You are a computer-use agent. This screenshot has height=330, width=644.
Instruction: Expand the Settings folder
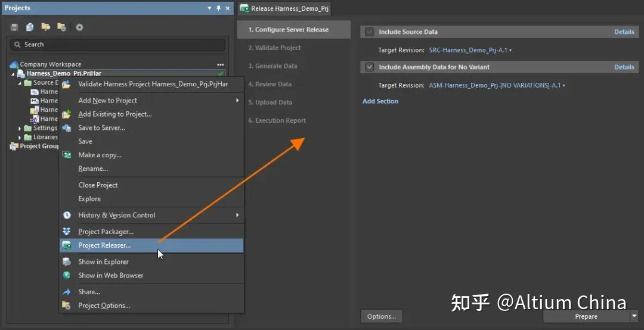(x=20, y=129)
